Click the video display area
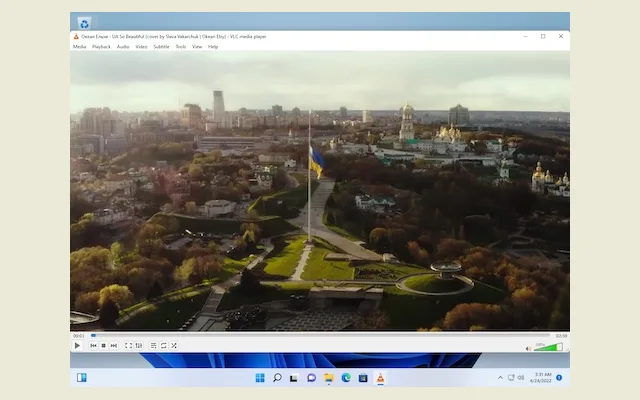Image resolution: width=640 pixels, height=400 pixels. (320, 191)
